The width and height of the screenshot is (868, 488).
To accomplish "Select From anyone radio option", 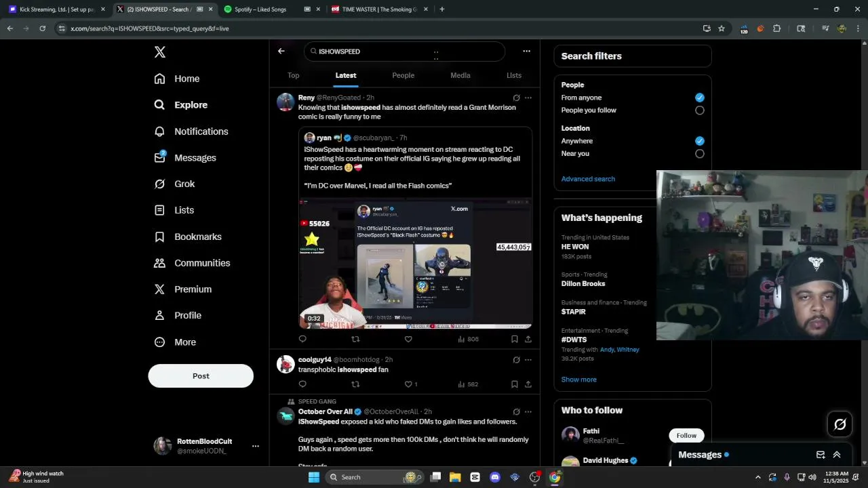I will pyautogui.click(x=700, y=98).
